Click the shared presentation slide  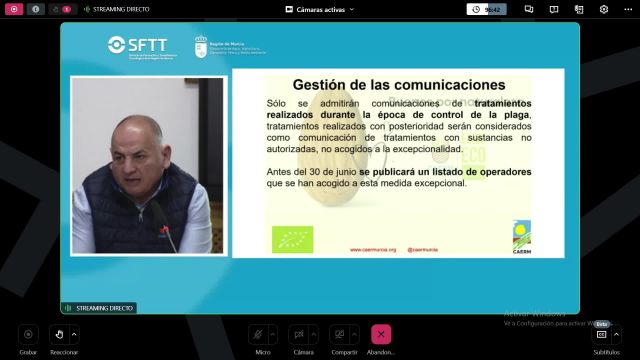click(398, 163)
